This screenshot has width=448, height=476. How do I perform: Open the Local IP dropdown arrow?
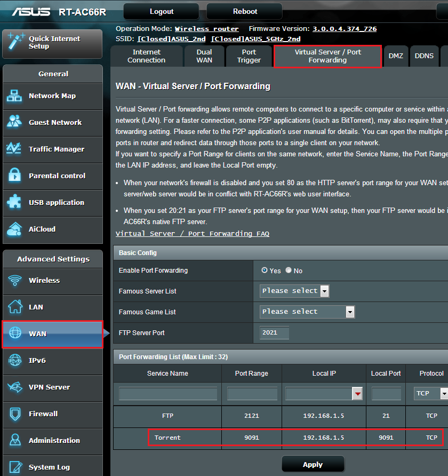coord(357,394)
